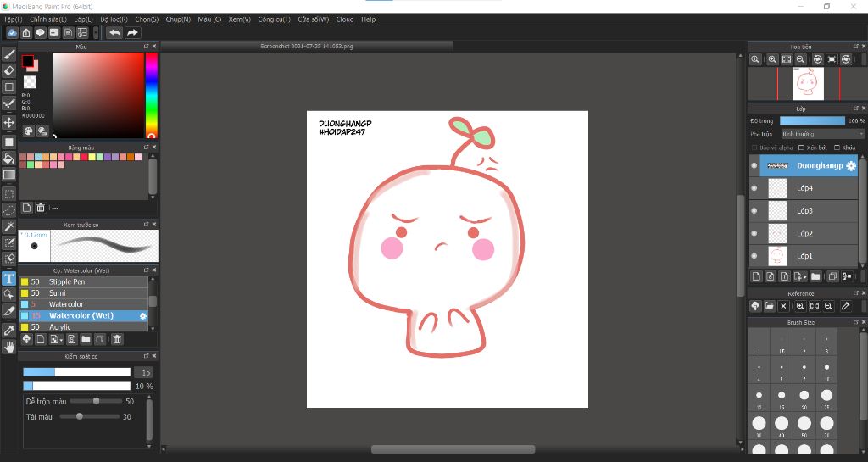
Task: Open the Chỉnh sửa (Edit) menu
Action: coord(48,19)
